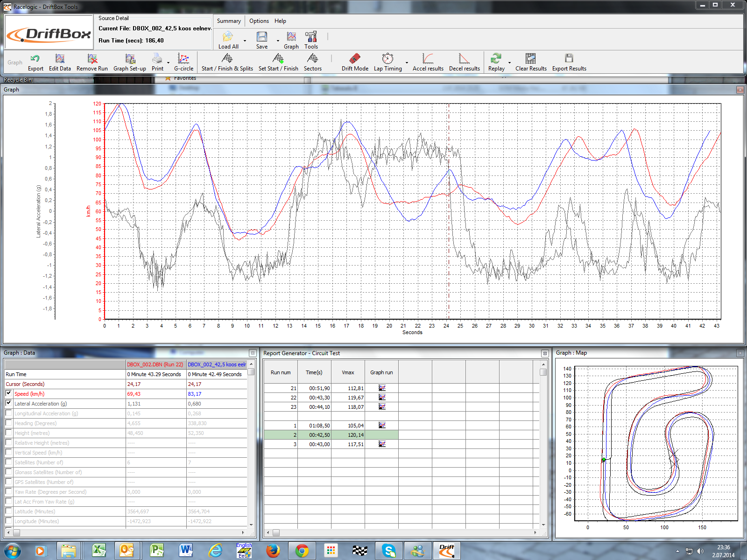
Task: Close the Graph : Data panel
Action: (x=253, y=353)
